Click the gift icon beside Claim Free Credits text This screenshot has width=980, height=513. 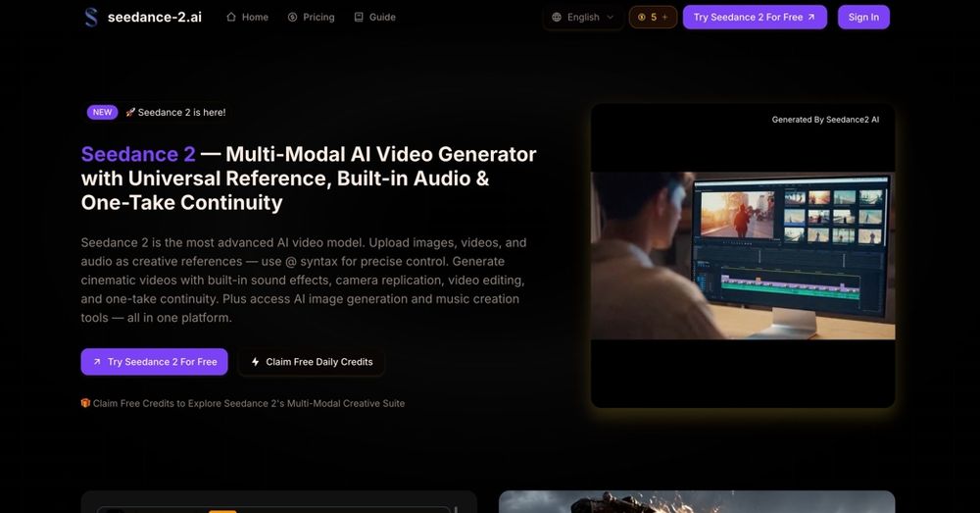(85, 403)
